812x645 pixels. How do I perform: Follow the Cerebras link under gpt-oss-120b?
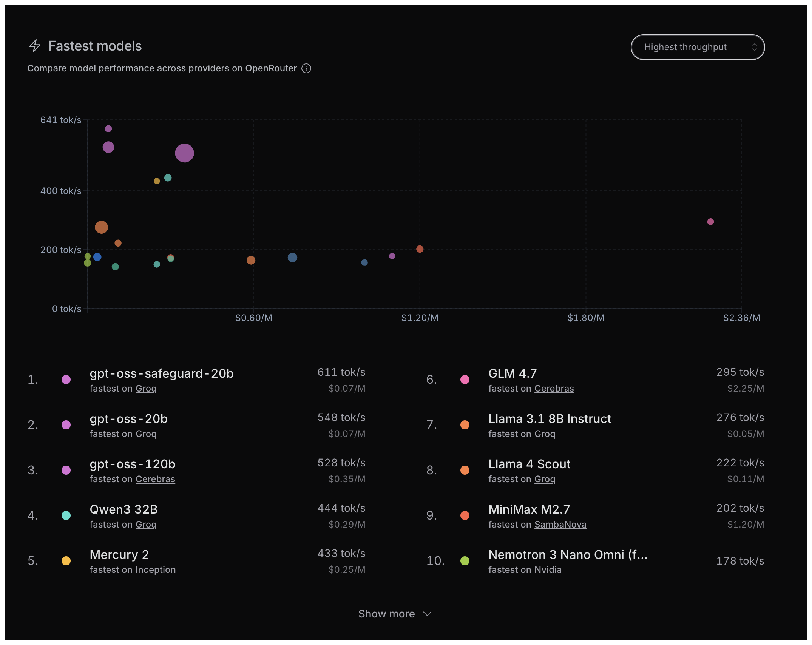155,479
